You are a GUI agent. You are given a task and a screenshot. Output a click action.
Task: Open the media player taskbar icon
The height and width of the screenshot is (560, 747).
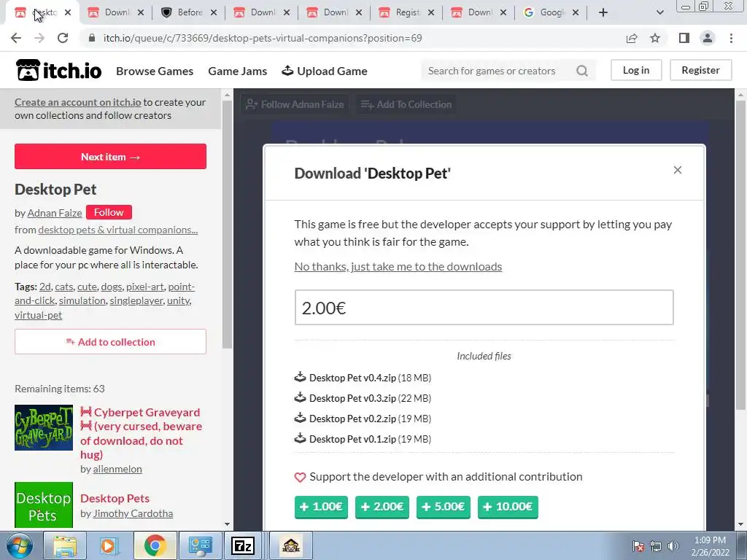109,545
